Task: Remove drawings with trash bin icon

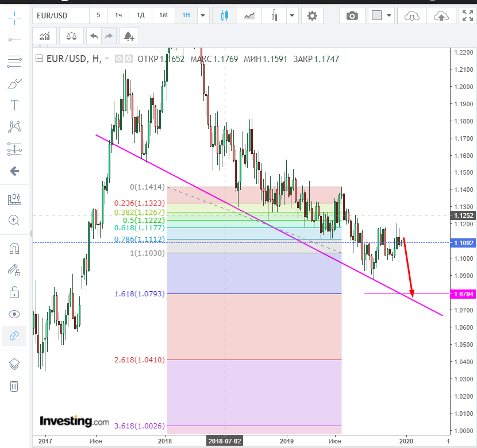Action: tap(14, 386)
